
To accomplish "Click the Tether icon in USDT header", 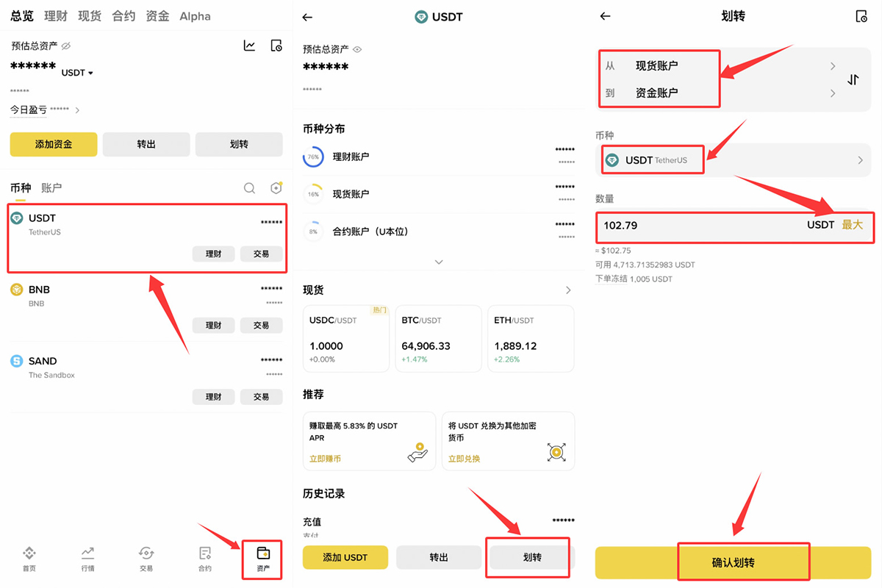I will tap(421, 17).
